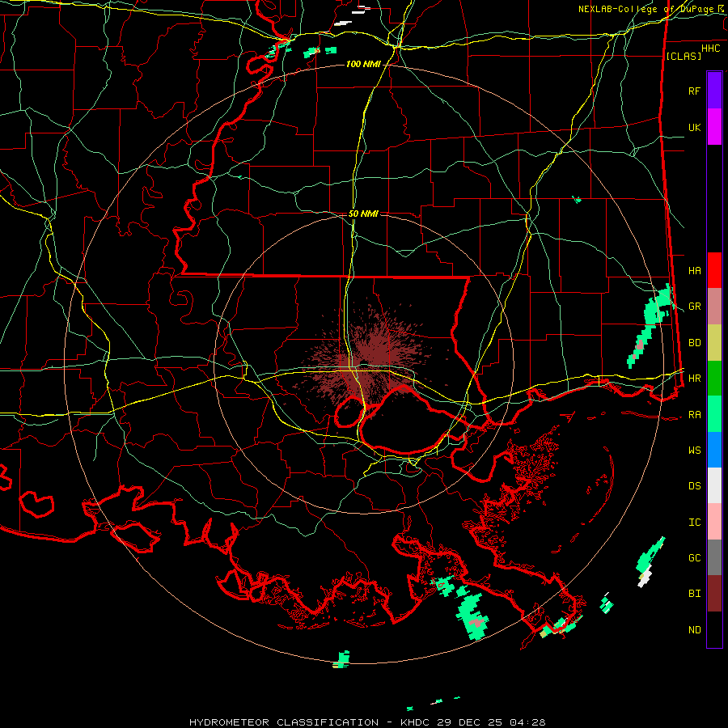Click the HR legend label
Screen dimensions: 728x728
coord(694,379)
